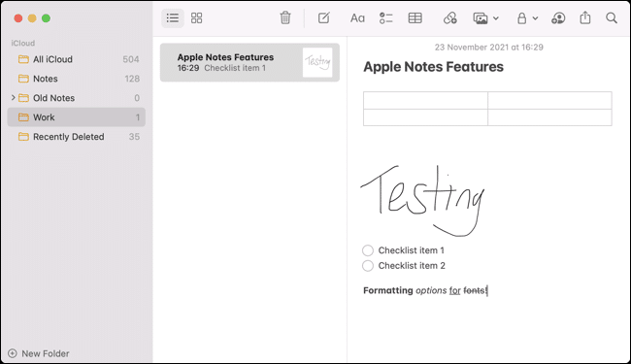Image resolution: width=631 pixels, height=364 pixels.
Task: Select the All iCloud folder
Action: coord(77,59)
